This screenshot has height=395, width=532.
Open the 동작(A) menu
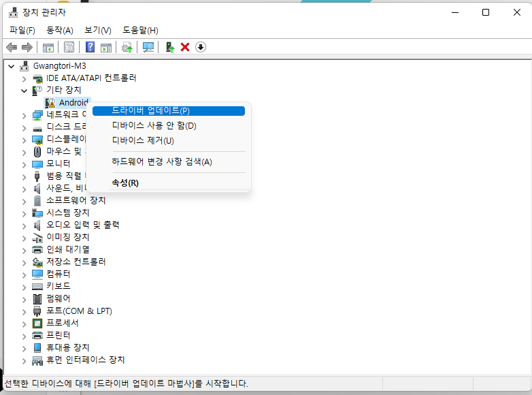pos(60,31)
